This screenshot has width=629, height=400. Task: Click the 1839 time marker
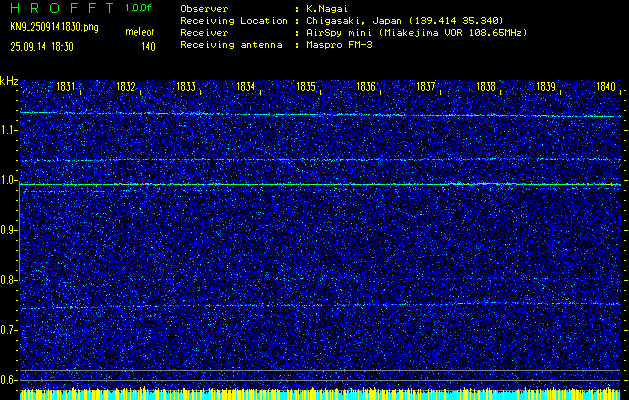coord(546,86)
